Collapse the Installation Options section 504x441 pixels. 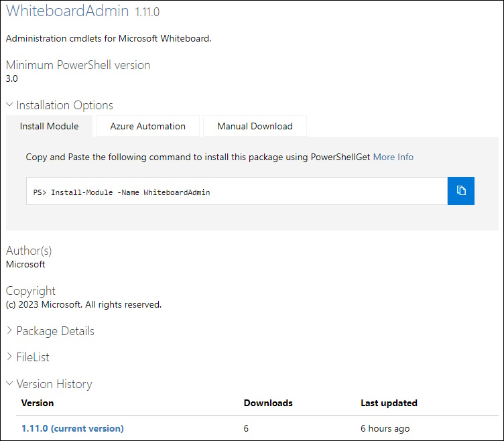(60, 105)
